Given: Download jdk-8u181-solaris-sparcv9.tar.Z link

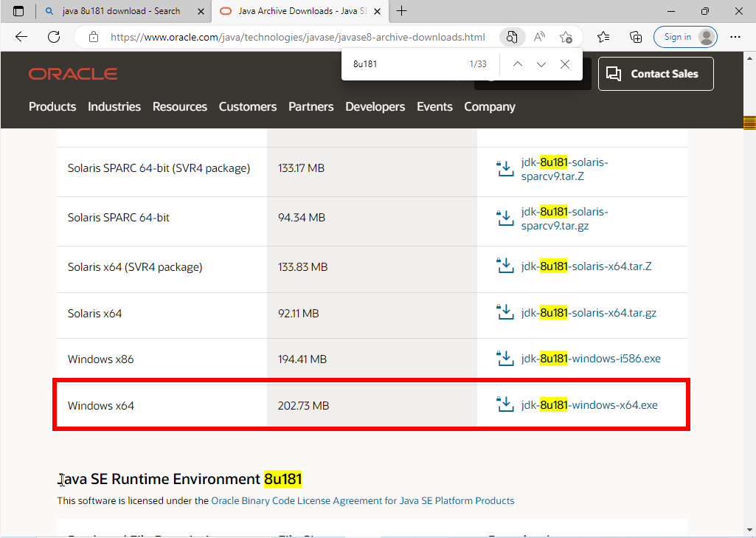Looking at the screenshot, I should click(x=564, y=169).
